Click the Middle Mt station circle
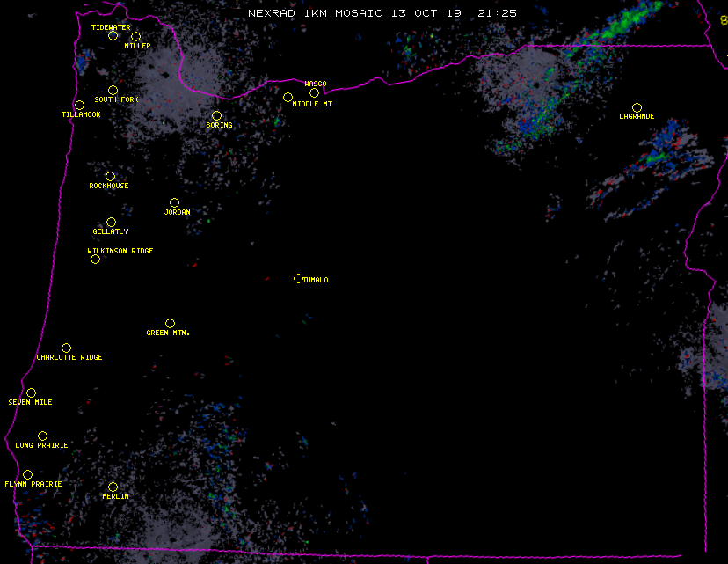 pos(288,97)
